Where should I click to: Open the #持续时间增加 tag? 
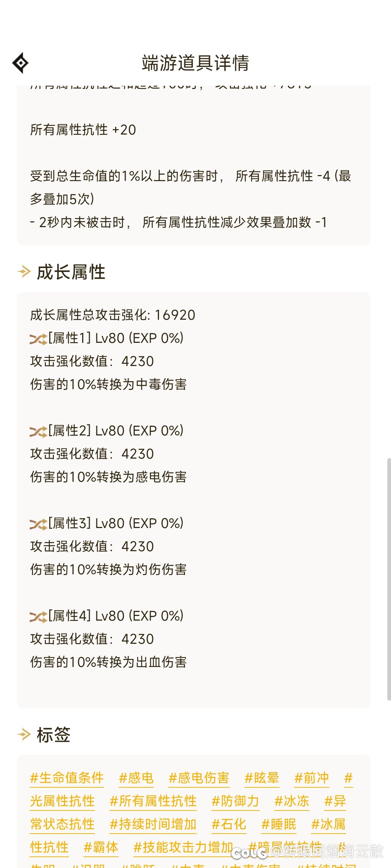pos(153,824)
